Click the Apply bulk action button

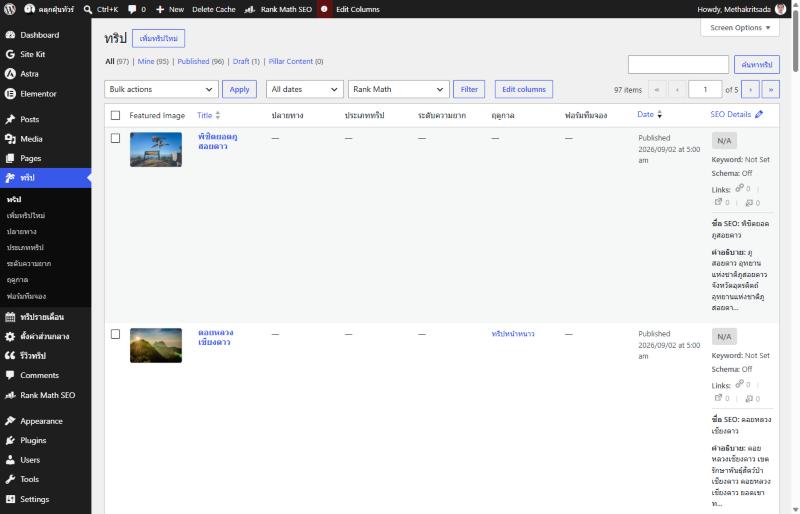coord(239,89)
